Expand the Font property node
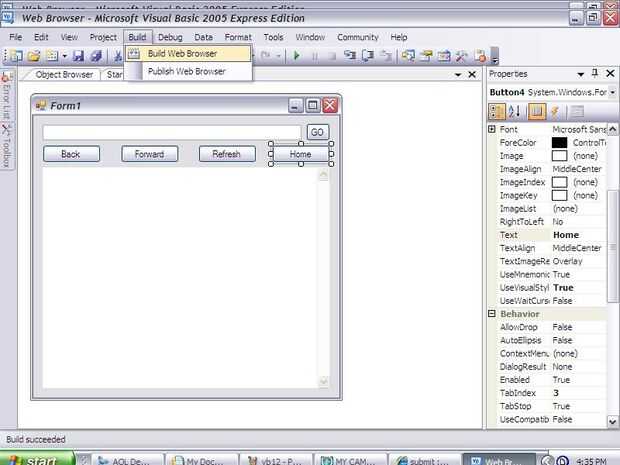The width and height of the screenshot is (620, 465). [492, 129]
